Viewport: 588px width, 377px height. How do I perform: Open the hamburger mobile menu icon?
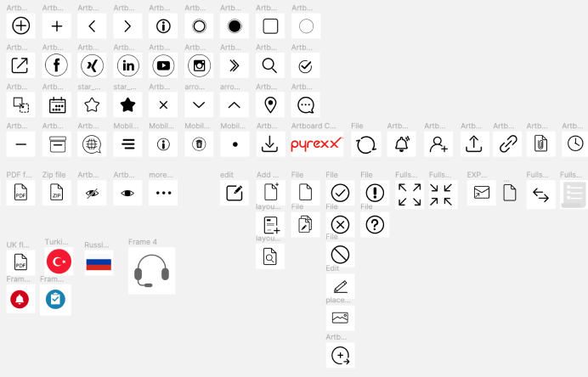pyautogui.click(x=127, y=144)
